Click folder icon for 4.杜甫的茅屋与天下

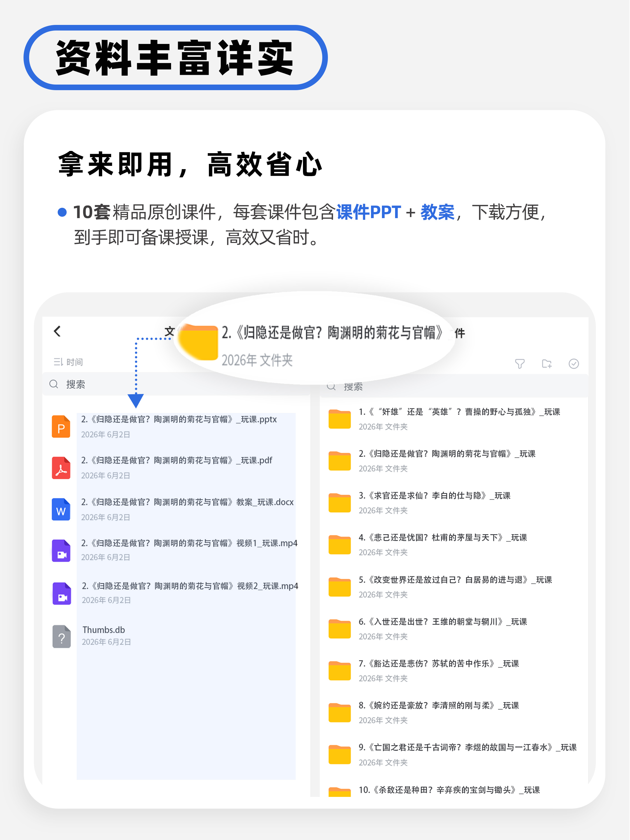click(x=340, y=545)
